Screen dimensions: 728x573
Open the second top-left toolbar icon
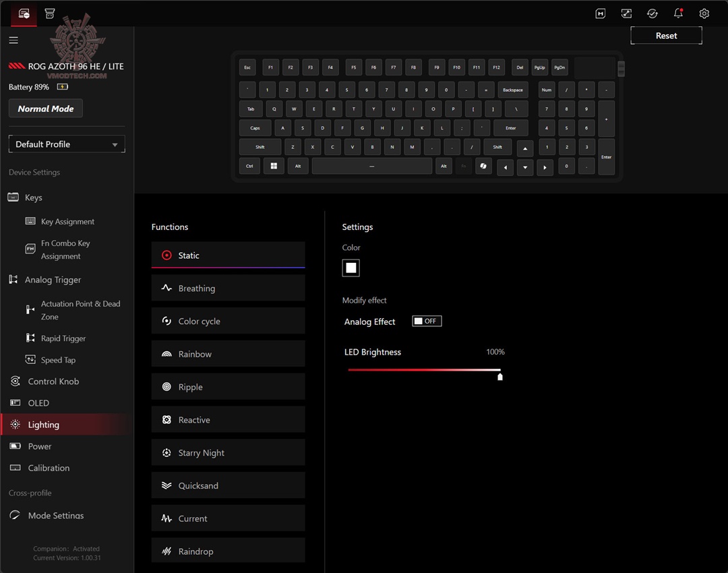[x=50, y=13]
